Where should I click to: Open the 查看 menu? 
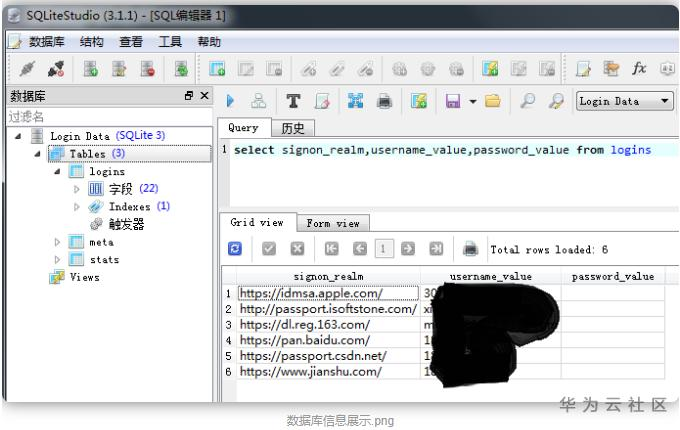(131, 42)
